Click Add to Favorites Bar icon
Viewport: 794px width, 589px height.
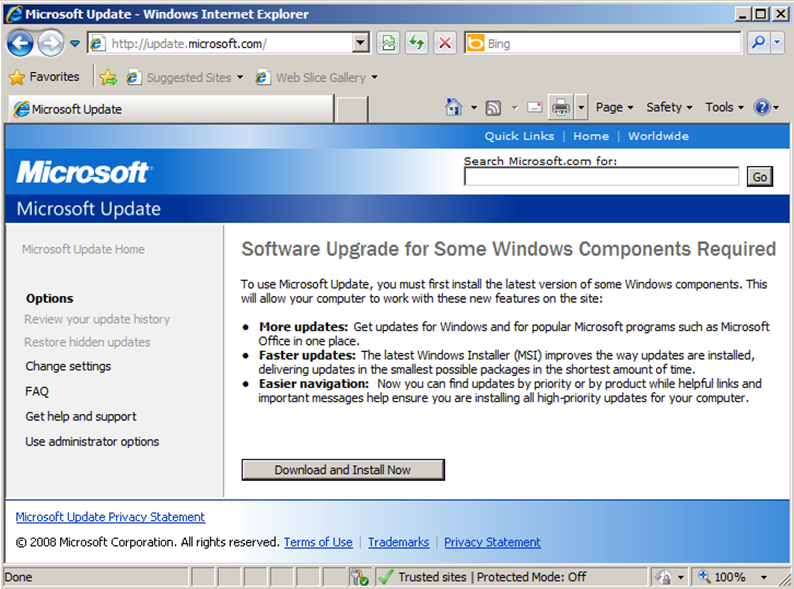tap(108, 77)
